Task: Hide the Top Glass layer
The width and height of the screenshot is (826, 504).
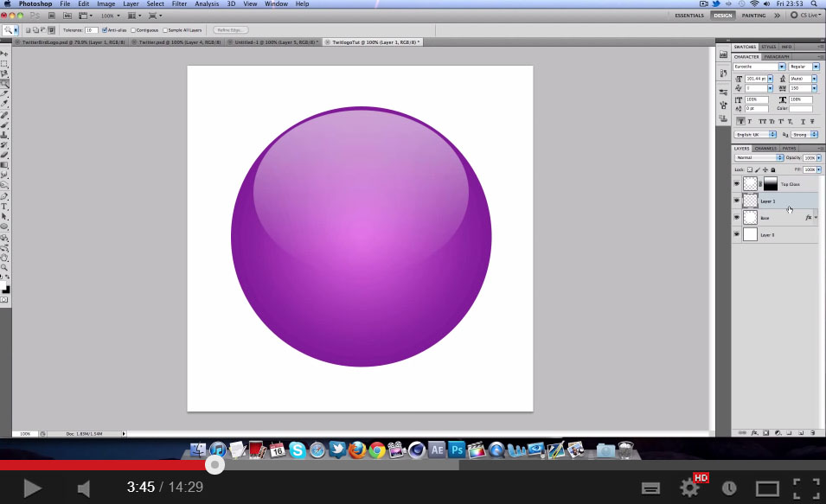Action: coord(737,183)
